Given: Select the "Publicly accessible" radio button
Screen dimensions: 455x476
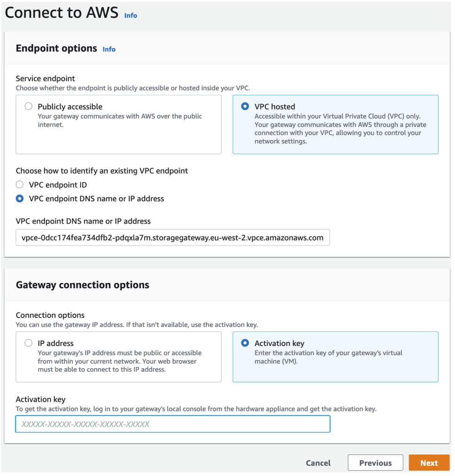Looking at the screenshot, I should pos(28,106).
